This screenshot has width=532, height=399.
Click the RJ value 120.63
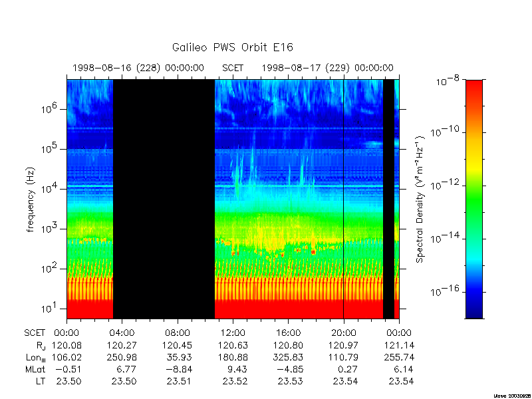click(233, 345)
